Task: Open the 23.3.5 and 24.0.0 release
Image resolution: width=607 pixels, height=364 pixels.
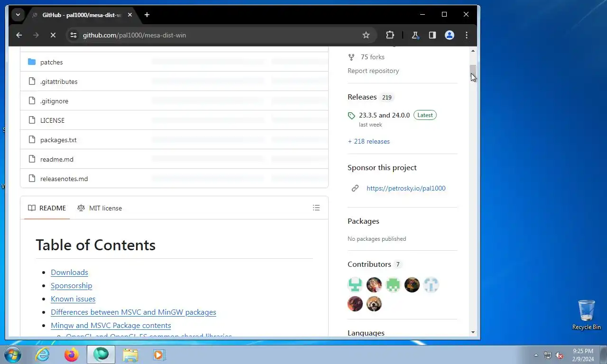Action: (x=384, y=115)
